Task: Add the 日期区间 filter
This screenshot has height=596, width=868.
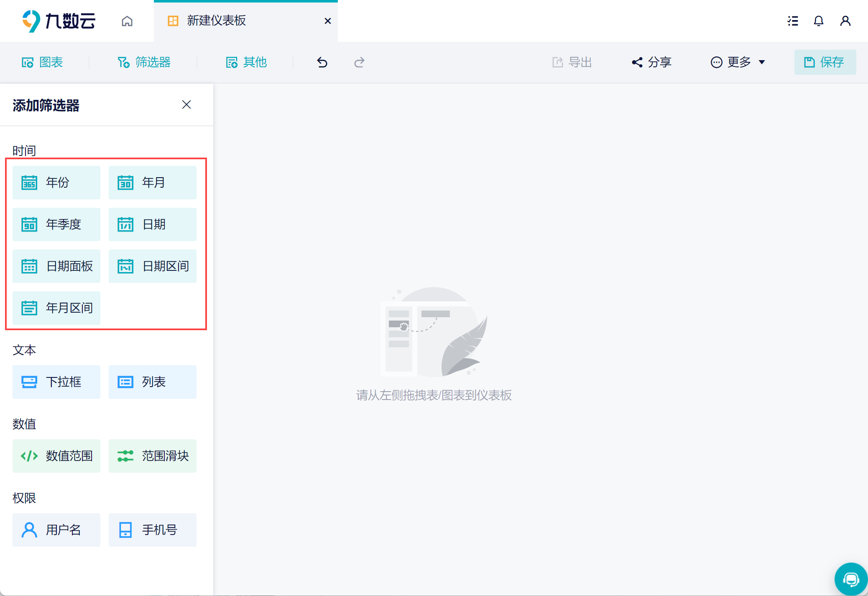Action: pos(153,266)
